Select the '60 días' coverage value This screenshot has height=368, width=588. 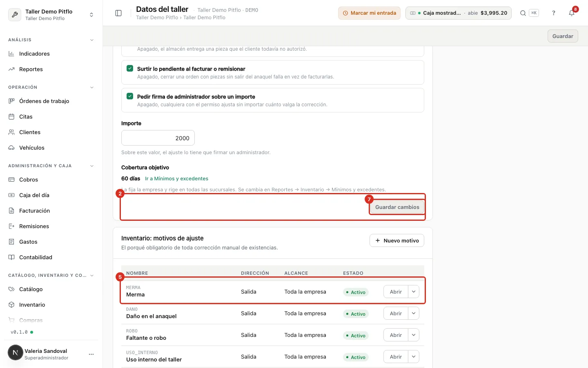coord(131,179)
